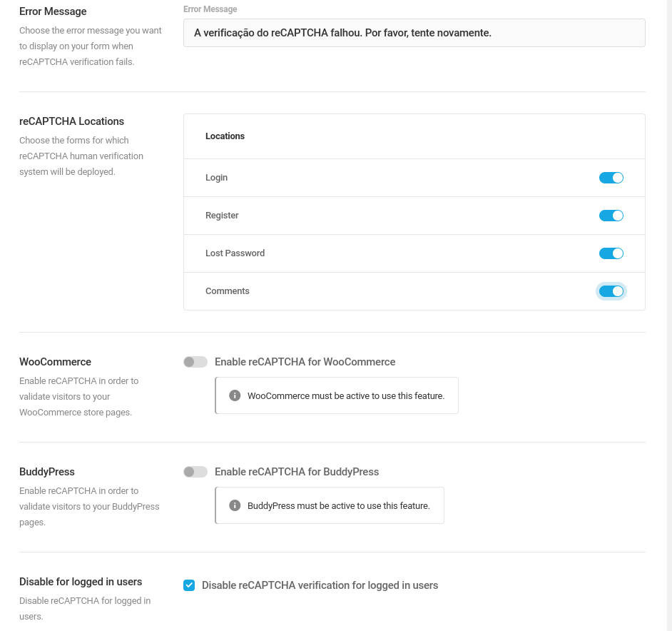The height and width of the screenshot is (631, 672).
Task: Click the 'Enable reCAPTCHA for WooCommerce' label
Action: [305, 362]
